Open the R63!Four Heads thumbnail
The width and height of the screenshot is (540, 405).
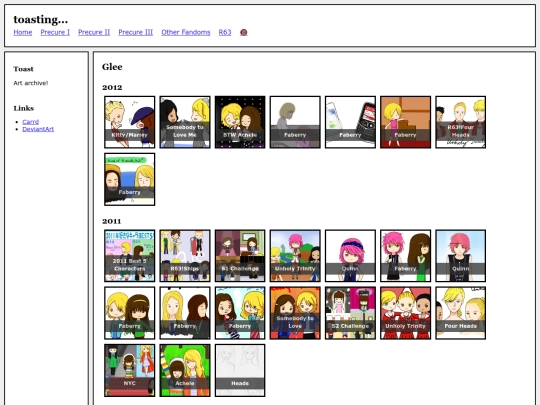click(x=460, y=122)
